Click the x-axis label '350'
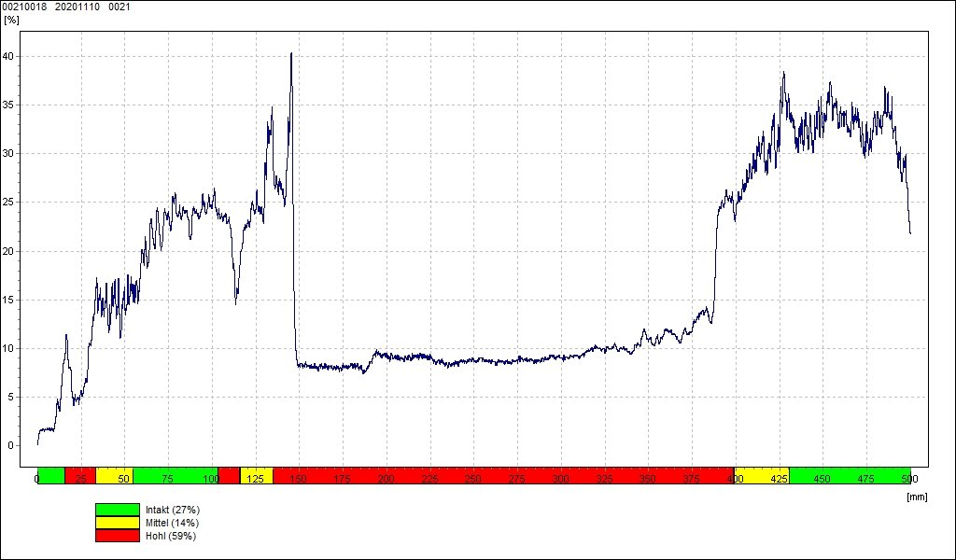Image resolution: width=956 pixels, height=560 pixels. click(x=648, y=479)
